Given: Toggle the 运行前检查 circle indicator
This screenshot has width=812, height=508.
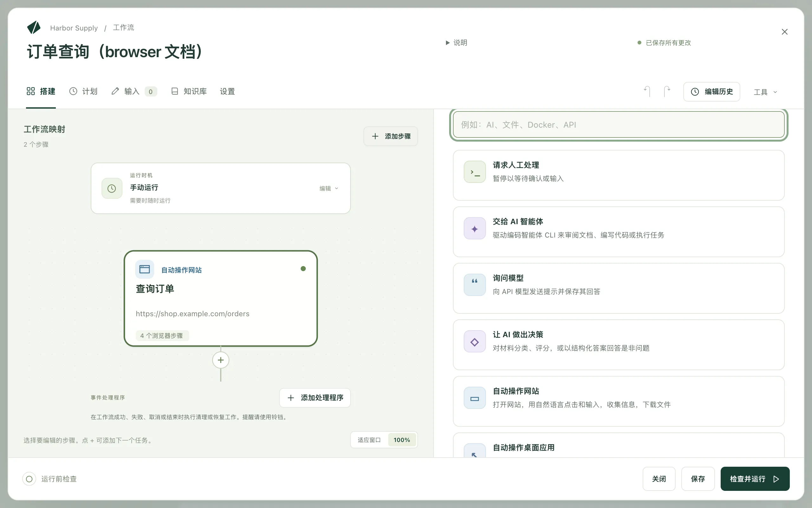Looking at the screenshot, I should coord(29,479).
